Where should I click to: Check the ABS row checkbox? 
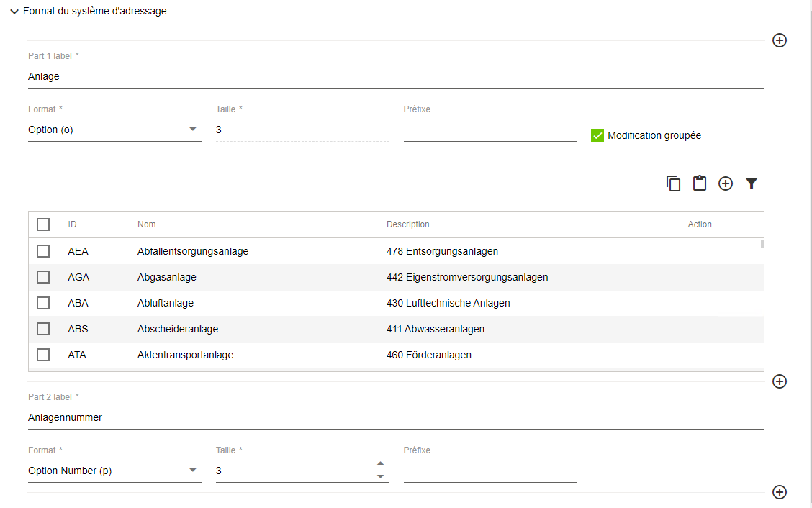tap(43, 329)
